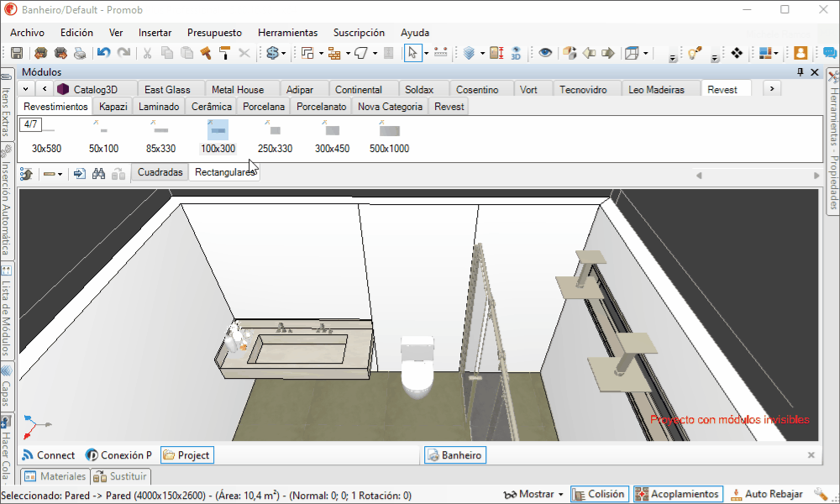Click the blue arrow import icon
Image resolution: width=840 pixels, height=504 pixels.
pos(79,174)
